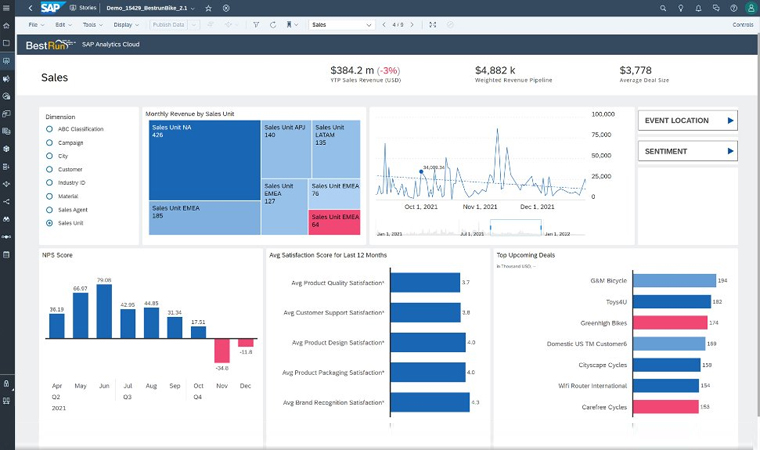Screen dimensions: 760x450
Task: Expand the story name dropdown in header
Action: [193, 7]
